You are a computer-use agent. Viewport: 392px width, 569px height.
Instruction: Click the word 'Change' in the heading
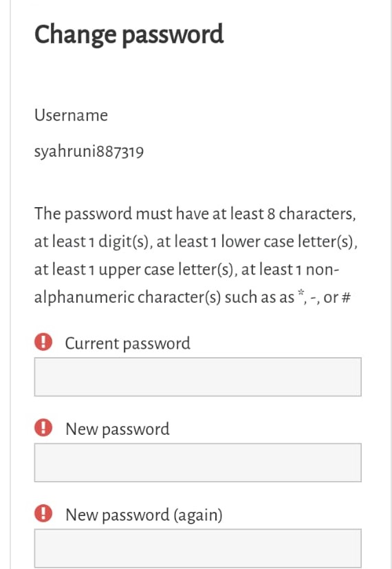tap(75, 35)
